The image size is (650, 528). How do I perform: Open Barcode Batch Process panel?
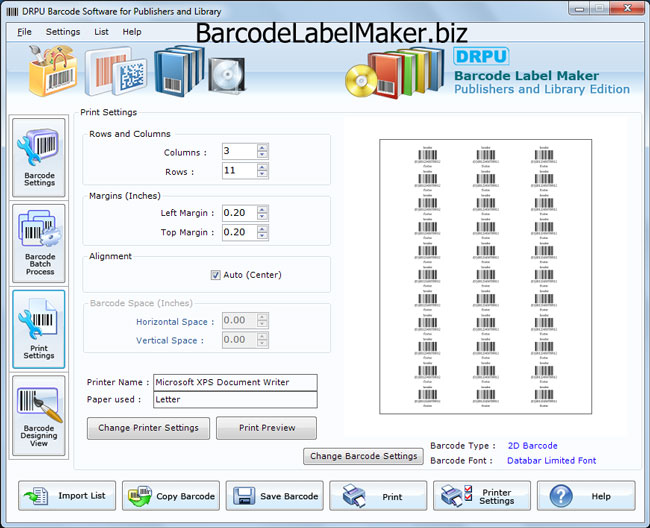point(39,243)
